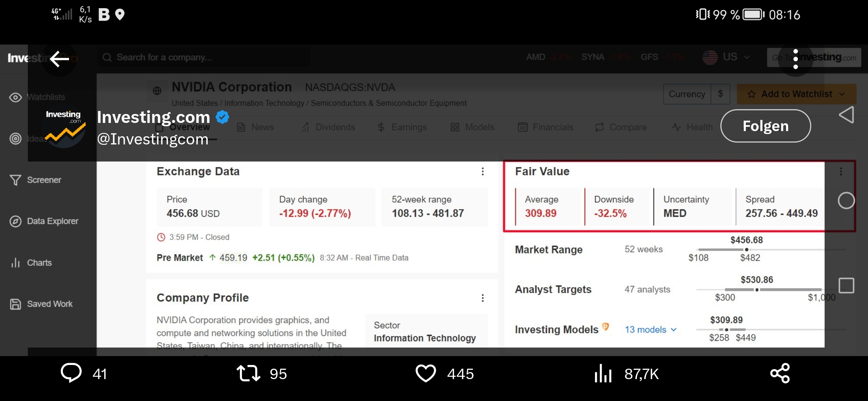Like the post with the heart icon
The width and height of the screenshot is (868, 401).
coord(425,373)
